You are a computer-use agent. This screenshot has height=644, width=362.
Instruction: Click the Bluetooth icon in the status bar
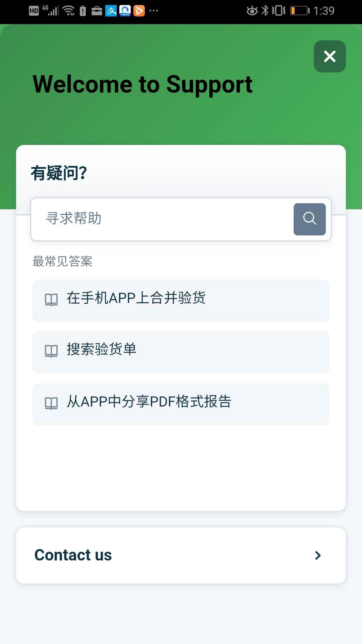point(264,10)
